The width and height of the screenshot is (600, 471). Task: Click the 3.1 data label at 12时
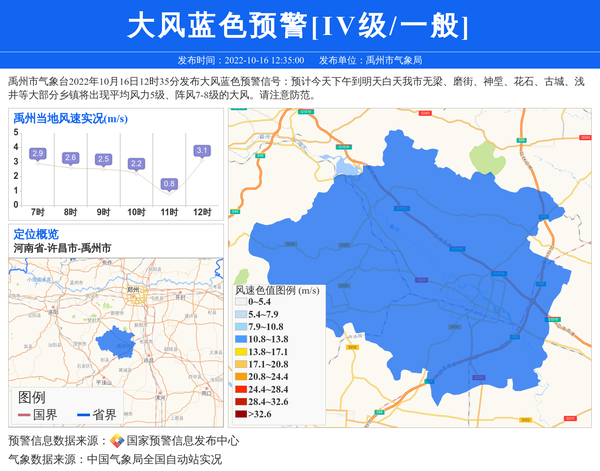202,151
